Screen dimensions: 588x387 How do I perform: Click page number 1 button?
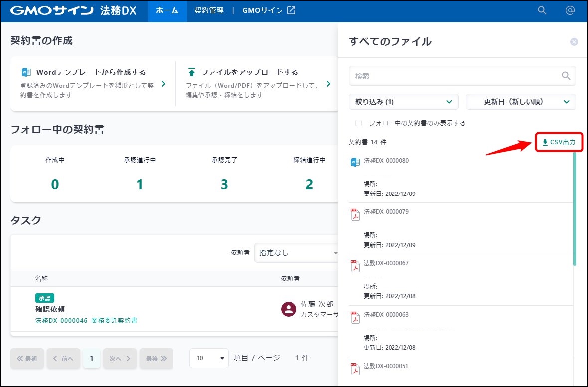[x=91, y=359]
